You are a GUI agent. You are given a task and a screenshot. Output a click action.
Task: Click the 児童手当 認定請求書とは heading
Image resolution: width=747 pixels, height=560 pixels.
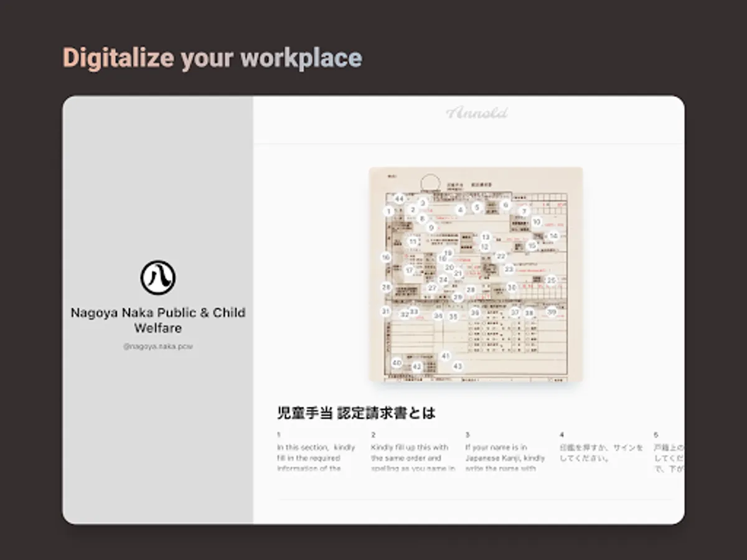[x=356, y=413]
